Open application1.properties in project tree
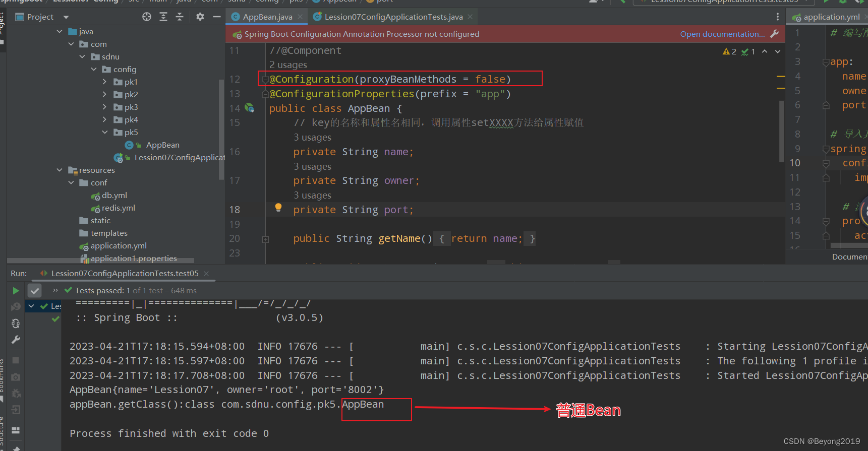 134,258
